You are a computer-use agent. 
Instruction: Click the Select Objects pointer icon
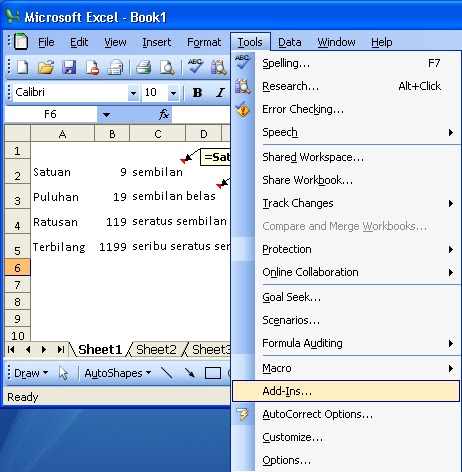point(63,373)
